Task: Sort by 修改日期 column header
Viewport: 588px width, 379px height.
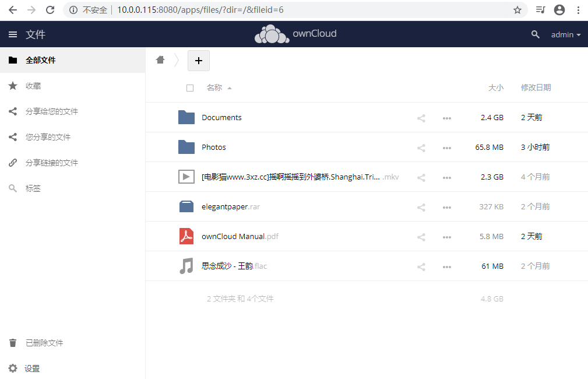Action: 536,87
